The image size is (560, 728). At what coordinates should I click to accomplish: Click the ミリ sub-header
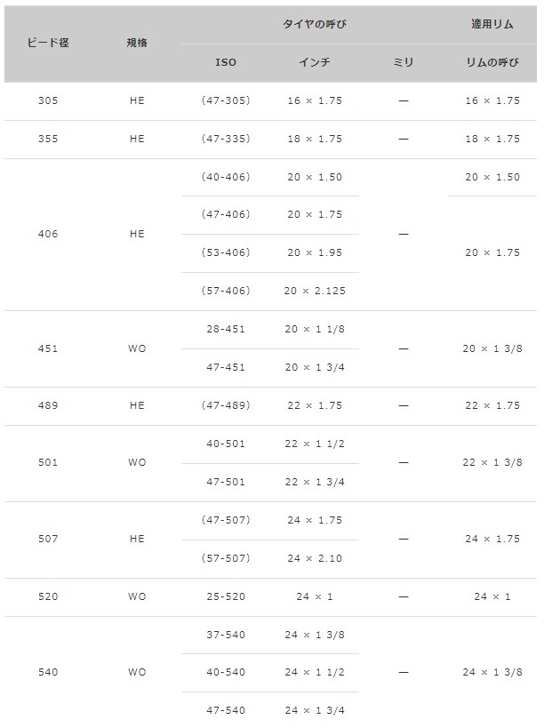pyautogui.click(x=403, y=63)
